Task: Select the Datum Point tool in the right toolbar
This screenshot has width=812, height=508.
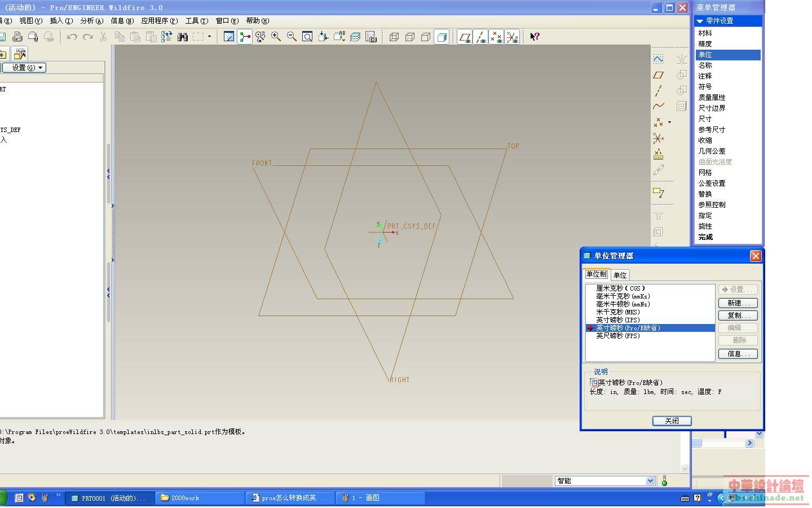Action: [x=658, y=122]
